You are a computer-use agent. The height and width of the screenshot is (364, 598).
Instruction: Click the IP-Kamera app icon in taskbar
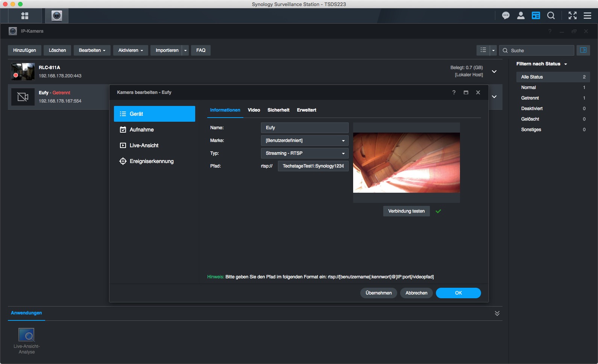point(57,15)
